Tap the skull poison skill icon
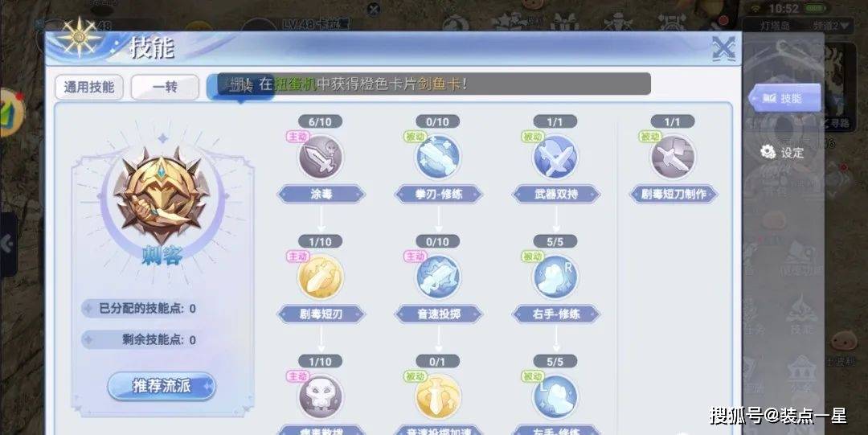 (321, 396)
